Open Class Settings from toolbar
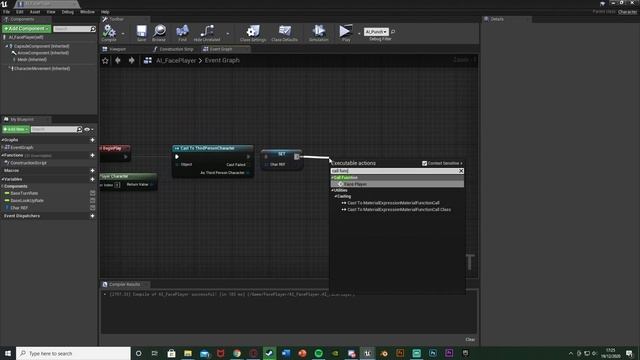Screen dimensions: 640x360 253,32
